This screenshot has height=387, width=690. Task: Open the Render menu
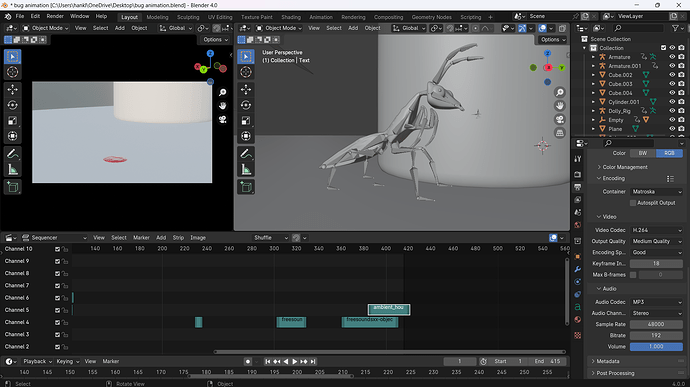pyautogui.click(x=55, y=16)
